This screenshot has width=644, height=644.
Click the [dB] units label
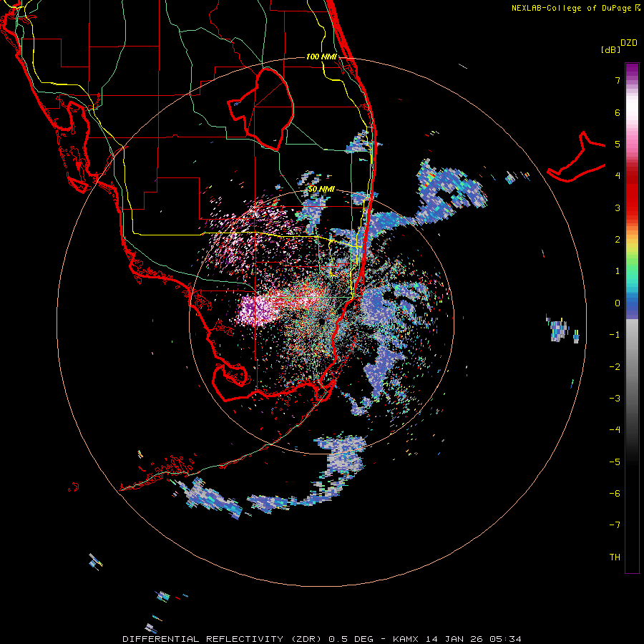tap(610, 49)
